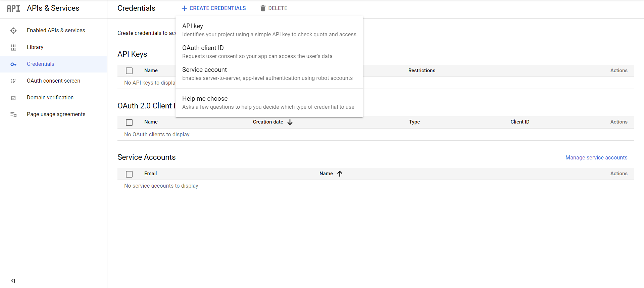Image resolution: width=644 pixels, height=288 pixels.
Task: Toggle the Service Accounts select-all checkbox
Action: 129,174
